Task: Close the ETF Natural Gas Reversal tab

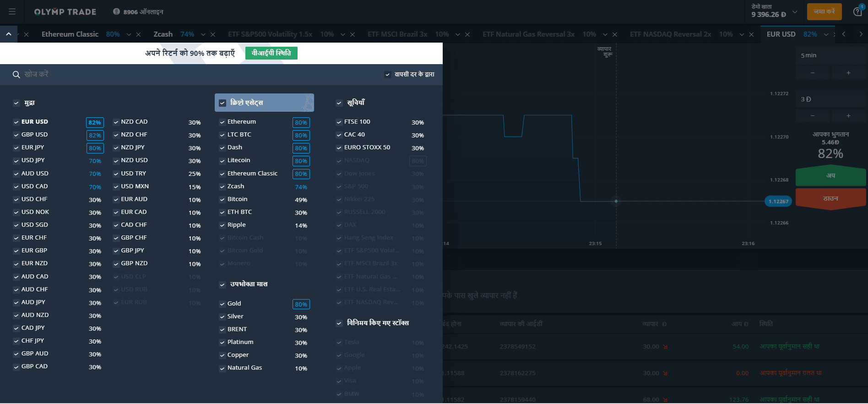Action: [615, 34]
